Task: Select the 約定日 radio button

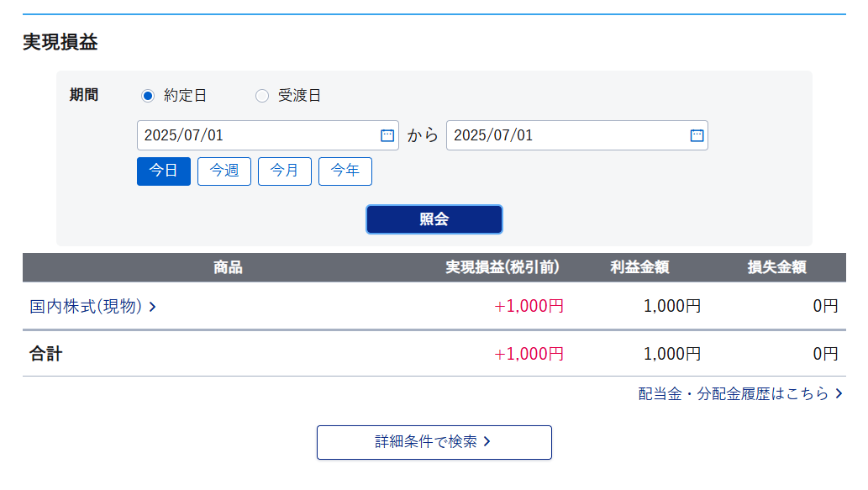Action: pos(147,96)
